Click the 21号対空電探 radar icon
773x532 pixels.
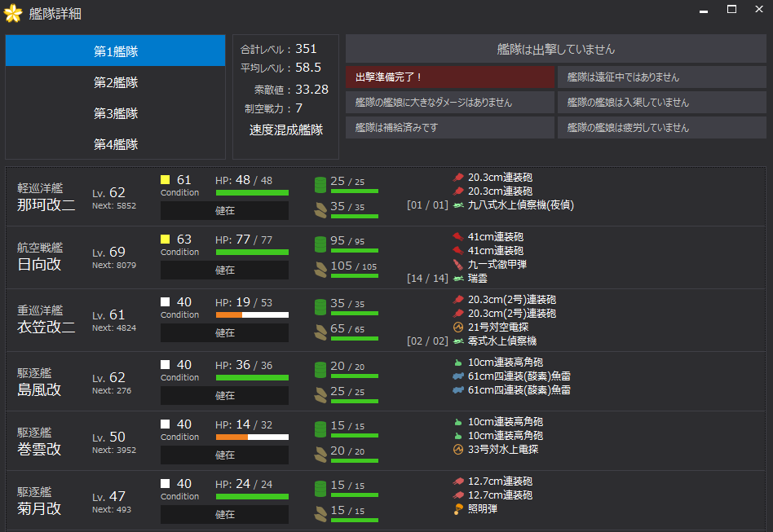point(458,327)
